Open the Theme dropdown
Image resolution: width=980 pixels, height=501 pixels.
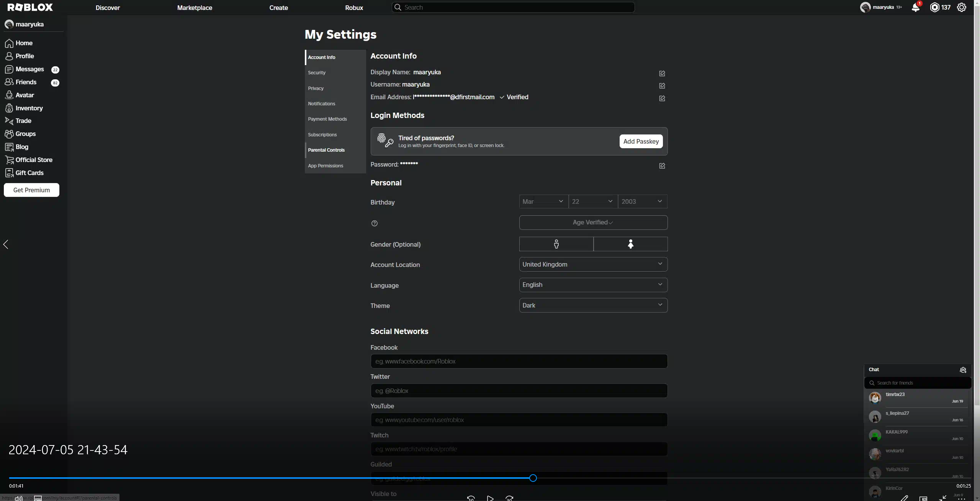tap(593, 305)
